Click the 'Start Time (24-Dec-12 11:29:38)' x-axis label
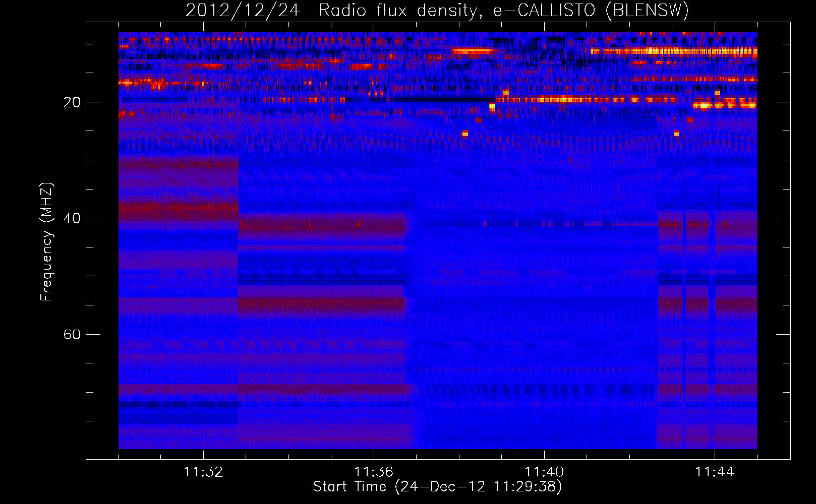Screen dimensions: 816x504 [437, 487]
